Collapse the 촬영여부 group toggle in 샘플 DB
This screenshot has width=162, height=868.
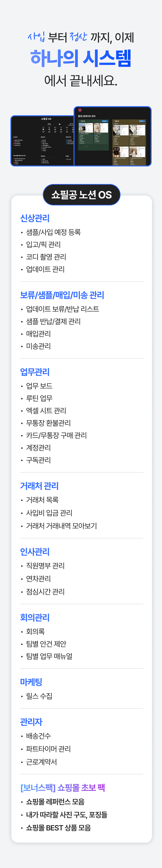tap(114, 123)
